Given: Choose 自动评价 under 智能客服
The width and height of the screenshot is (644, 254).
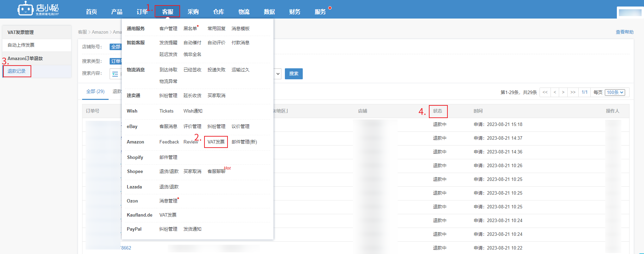Looking at the screenshot, I should pos(216,43).
